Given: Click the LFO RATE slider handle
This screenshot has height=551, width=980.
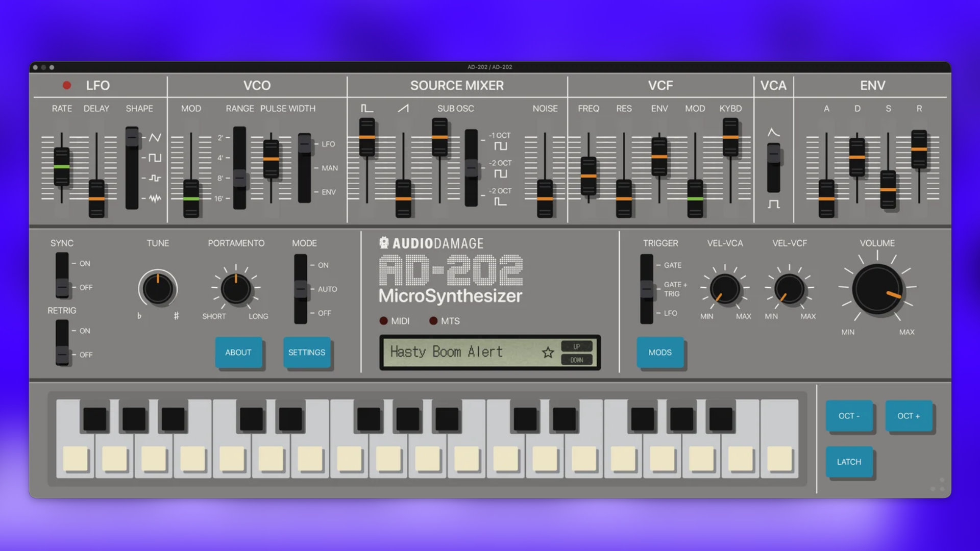Looking at the screenshot, I should pyautogui.click(x=62, y=167).
